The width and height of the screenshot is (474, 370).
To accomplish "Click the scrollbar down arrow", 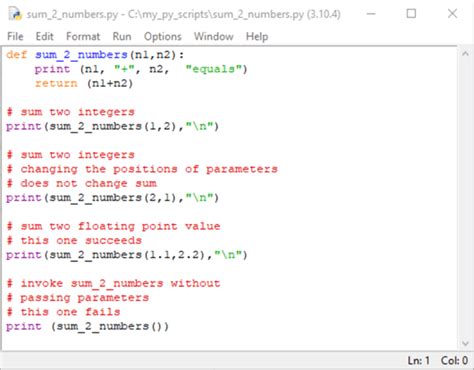I will pyautogui.click(x=465, y=343).
